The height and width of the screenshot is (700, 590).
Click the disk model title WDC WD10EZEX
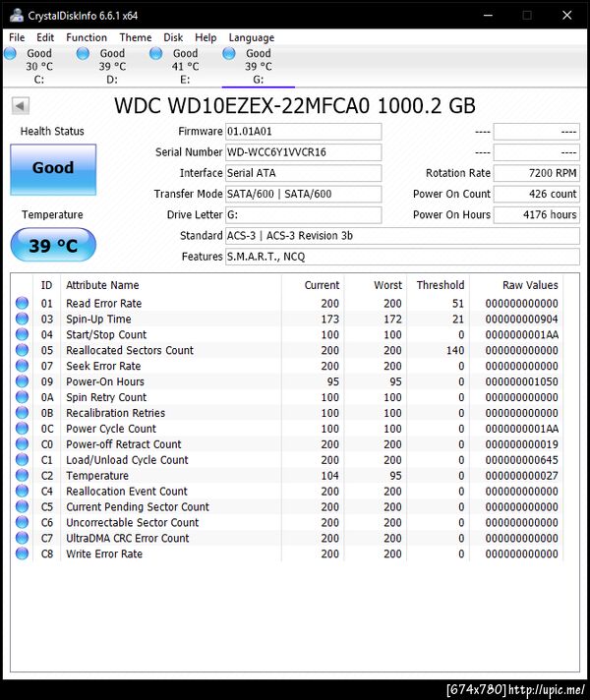click(295, 106)
